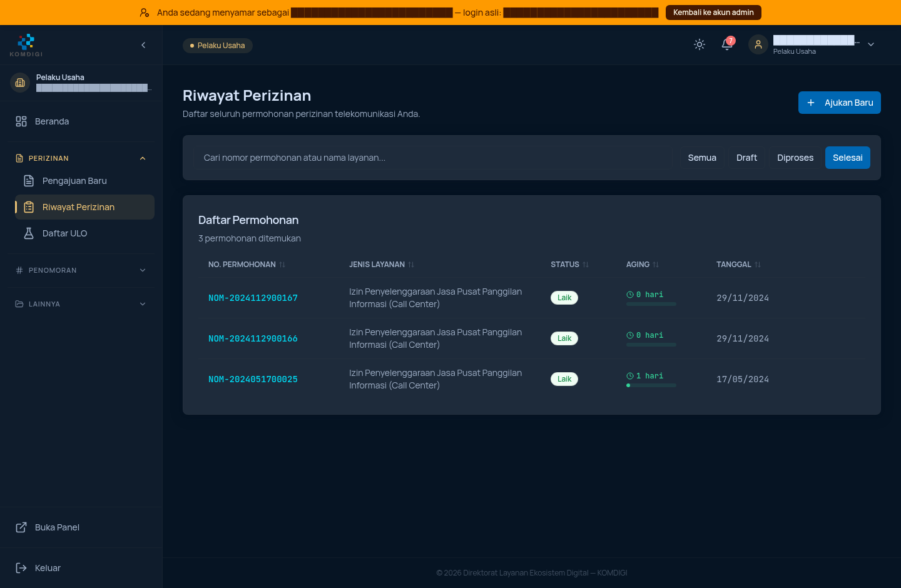The image size is (901, 588).
Task: Expand the LAINNYA section
Action: click(x=81, y=304)
